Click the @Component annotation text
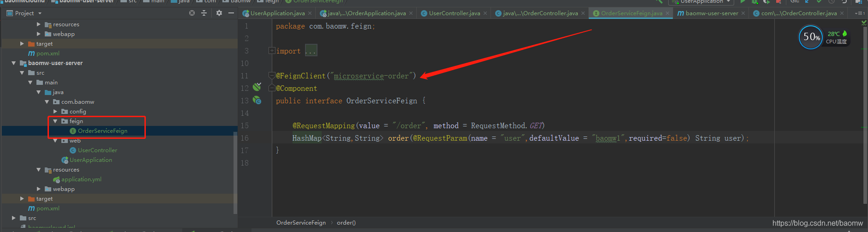 297,89
